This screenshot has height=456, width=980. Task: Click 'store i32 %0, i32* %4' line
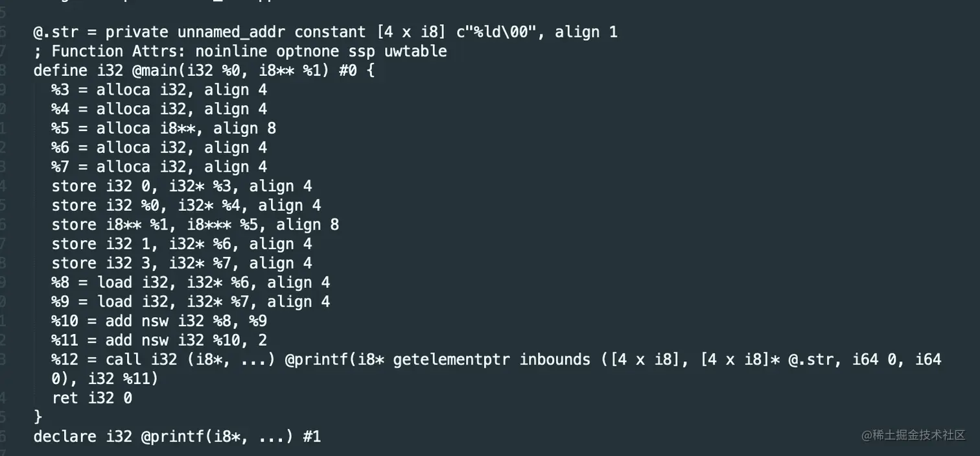187,205
